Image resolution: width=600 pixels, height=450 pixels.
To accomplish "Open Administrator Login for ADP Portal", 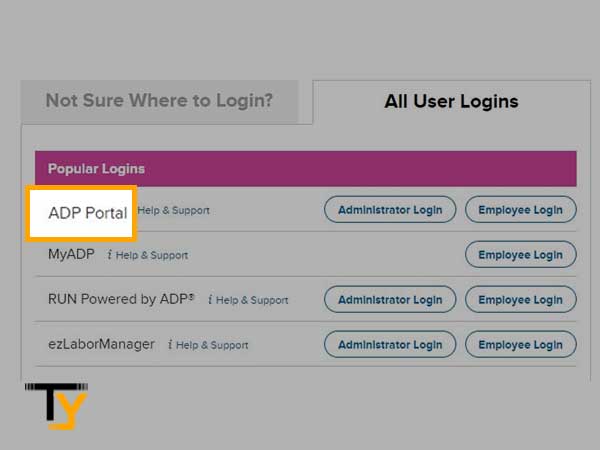I will coord(390,210).
